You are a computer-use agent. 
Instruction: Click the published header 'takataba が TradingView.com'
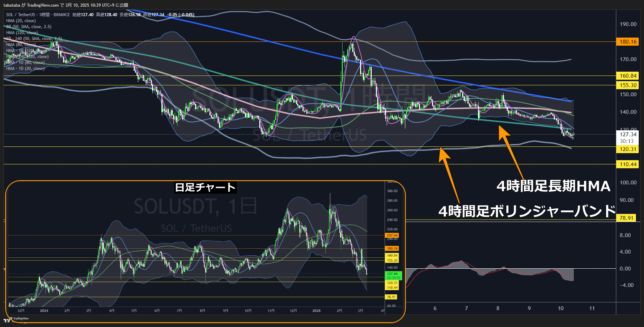coord(31,5)
